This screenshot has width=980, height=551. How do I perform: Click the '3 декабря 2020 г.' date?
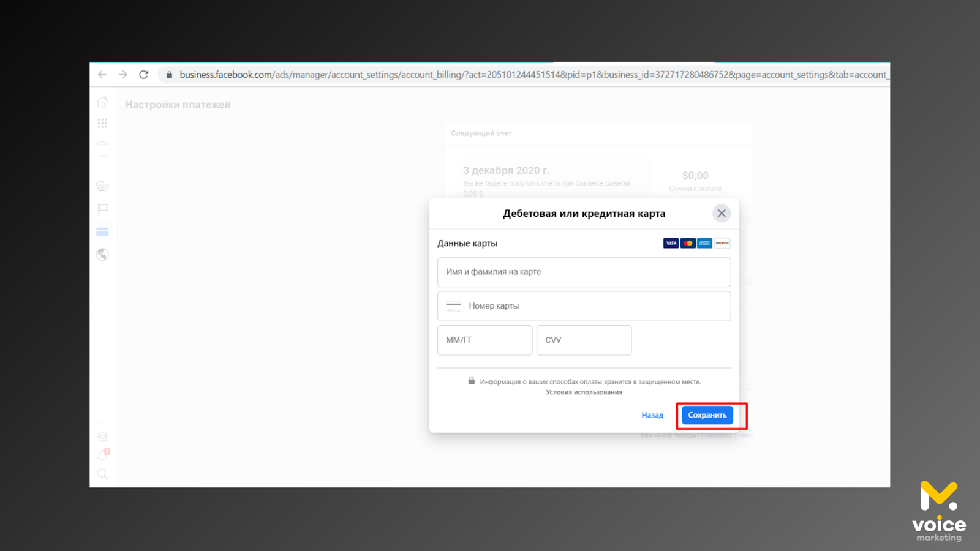click(x=506, y=170)
